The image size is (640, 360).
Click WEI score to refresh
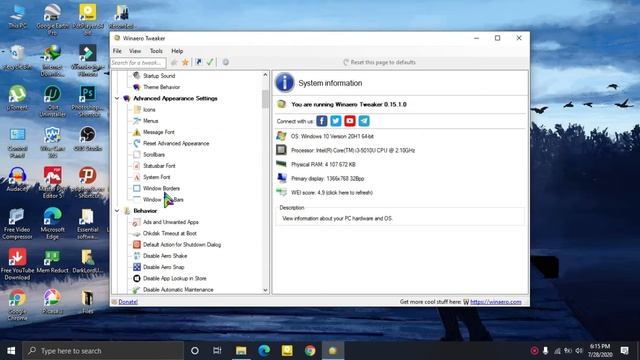click(331, 193)
